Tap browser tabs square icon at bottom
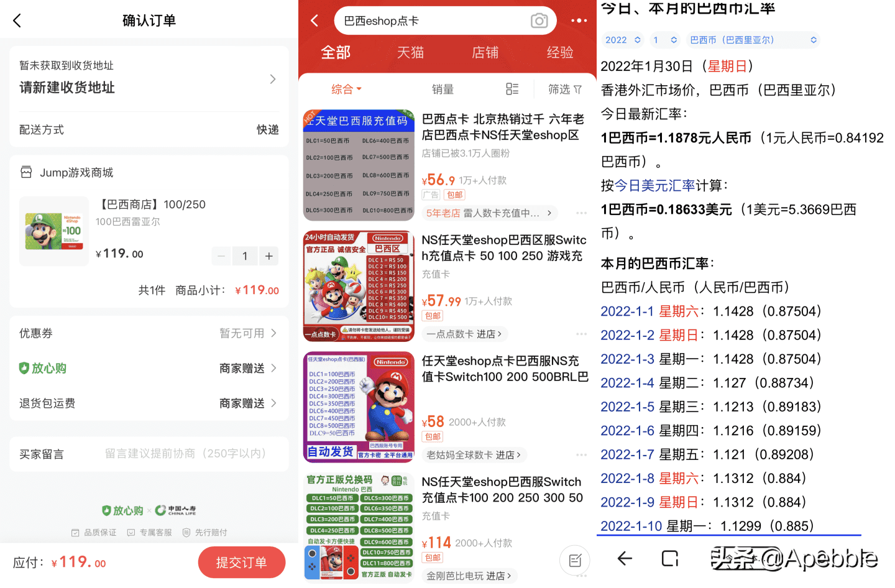895x588 pixels. (x=669, y=558)
